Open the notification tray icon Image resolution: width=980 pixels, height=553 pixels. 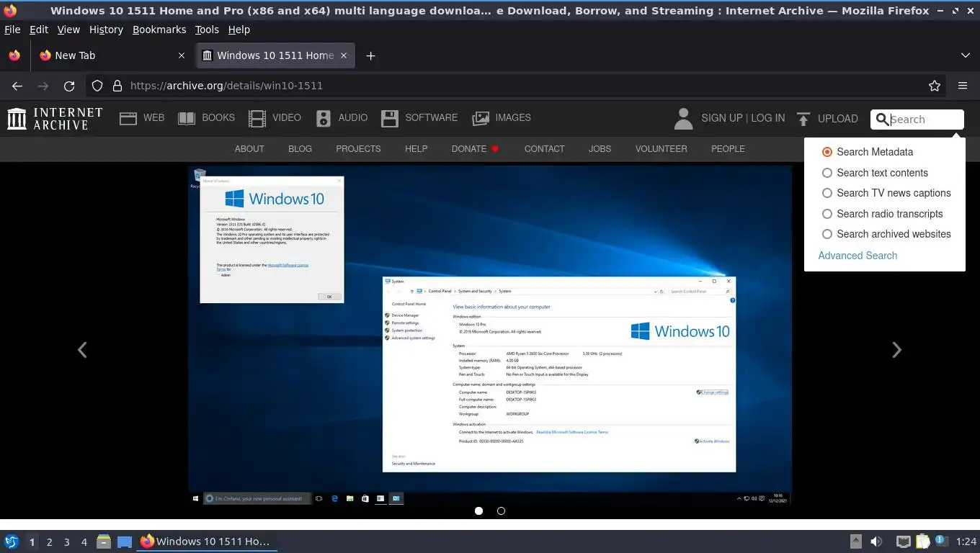point(941,541)
